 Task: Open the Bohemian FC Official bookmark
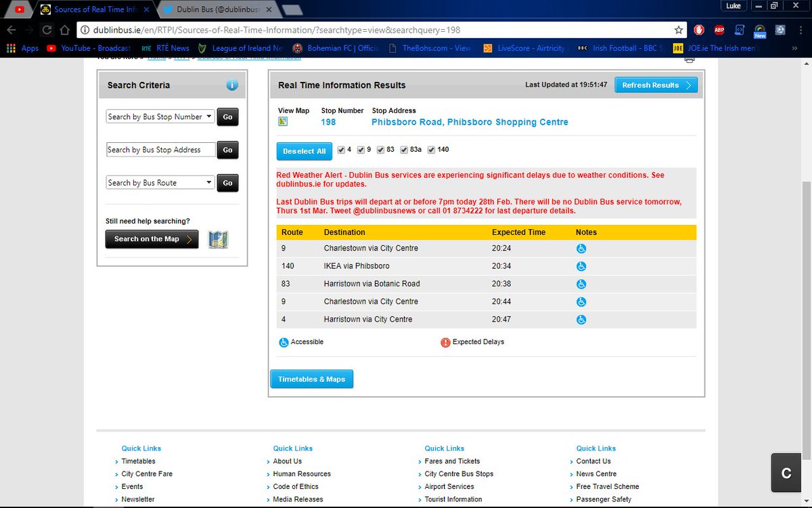(x=336, y=48)
